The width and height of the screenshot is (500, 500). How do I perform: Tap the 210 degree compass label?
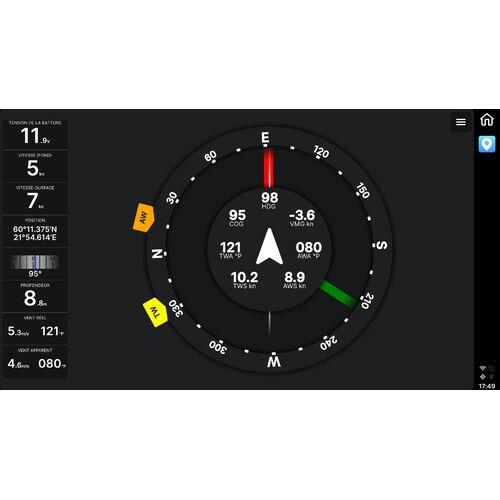pos(368,301)
